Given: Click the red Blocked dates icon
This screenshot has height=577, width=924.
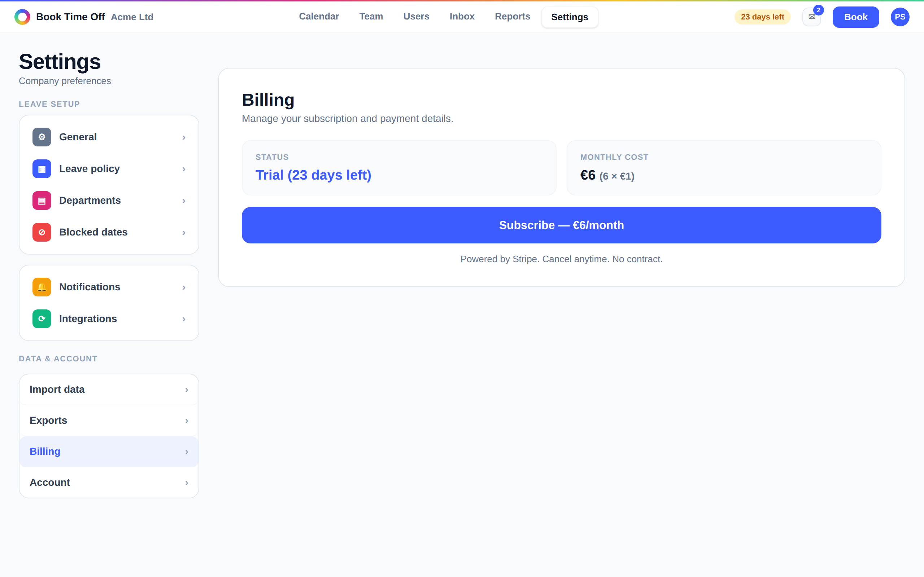Looking at the screenshot, I should pos(42,232).
